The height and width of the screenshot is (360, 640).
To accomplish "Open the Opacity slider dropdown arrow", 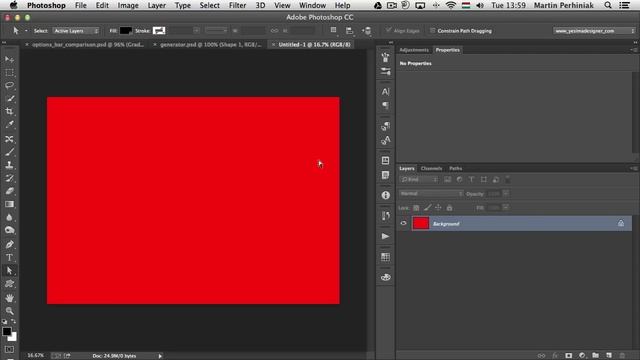I will coord(506,193).
